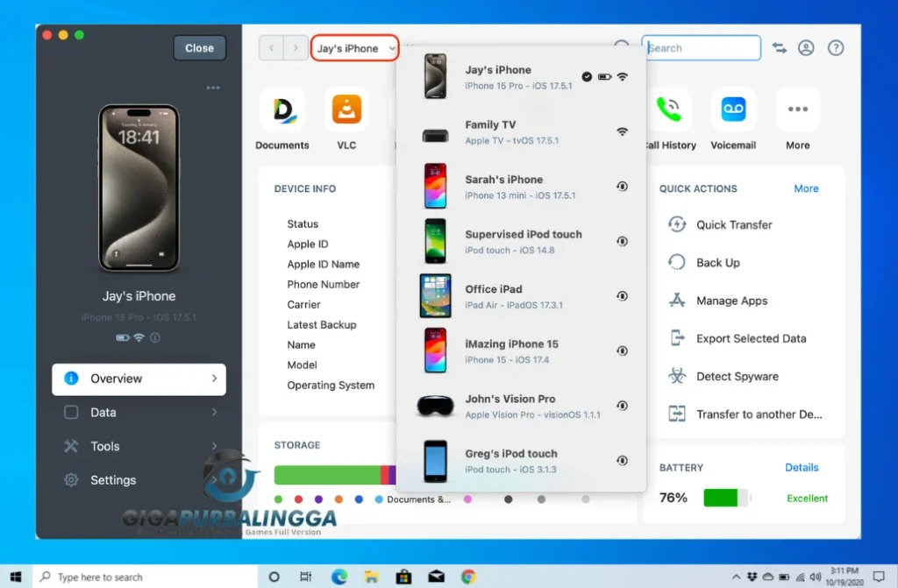Toggle info panel for Office iPad

point(623,296)
